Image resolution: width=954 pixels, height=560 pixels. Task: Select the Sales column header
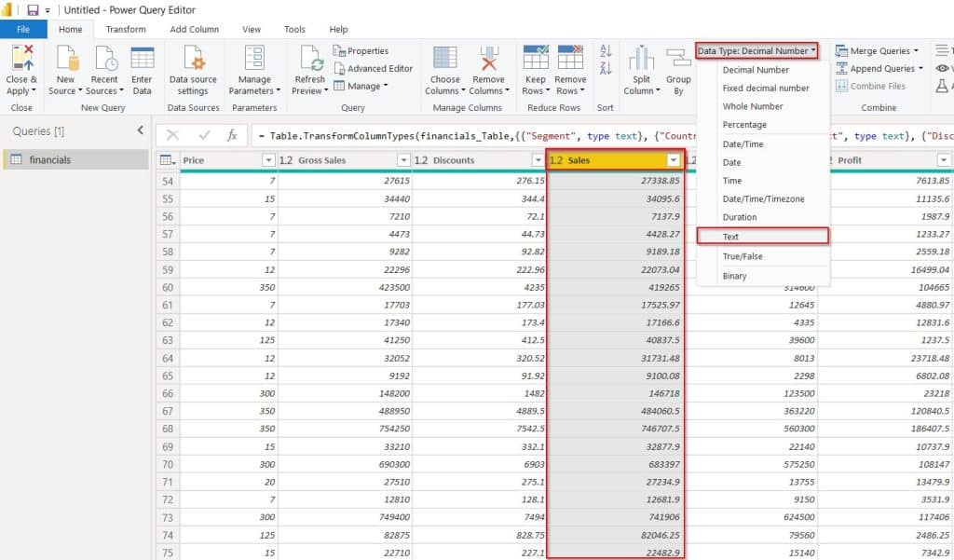[x=615, y=160]
